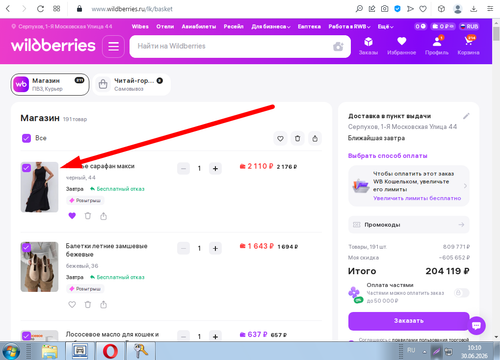This screenshot has width=500, height=360.
Task: Delete Балетки летние замшевые from basket
Action: 88,304
